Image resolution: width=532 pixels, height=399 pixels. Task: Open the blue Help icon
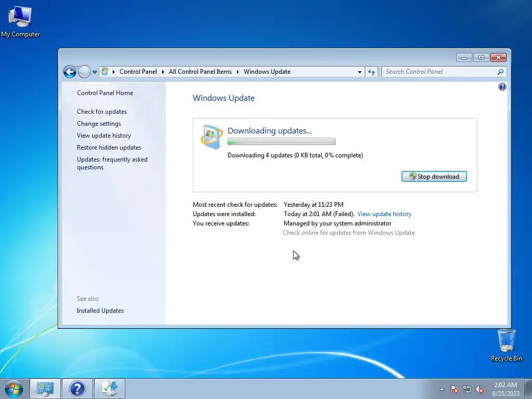pos(502,87)
